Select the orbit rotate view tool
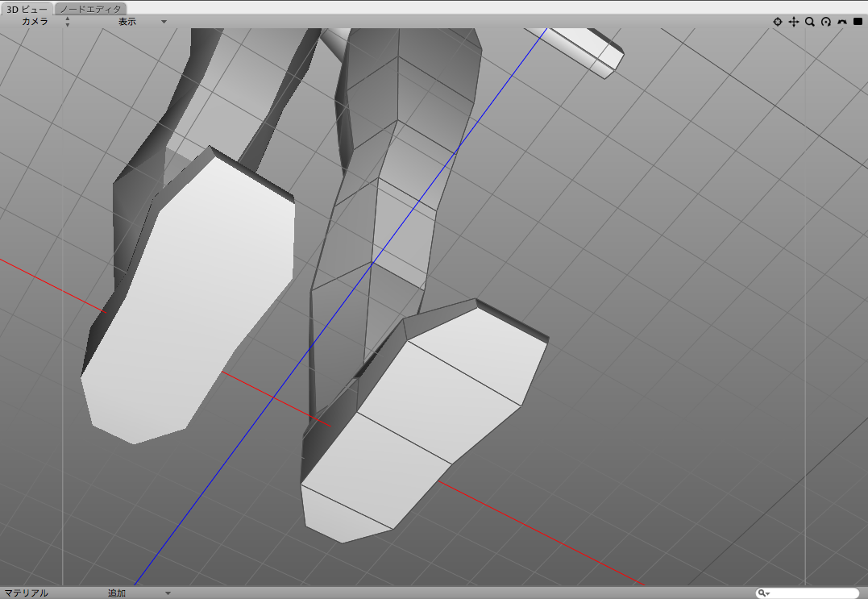The width and height of the screenshot is (868, 599). tap(826, 22)
